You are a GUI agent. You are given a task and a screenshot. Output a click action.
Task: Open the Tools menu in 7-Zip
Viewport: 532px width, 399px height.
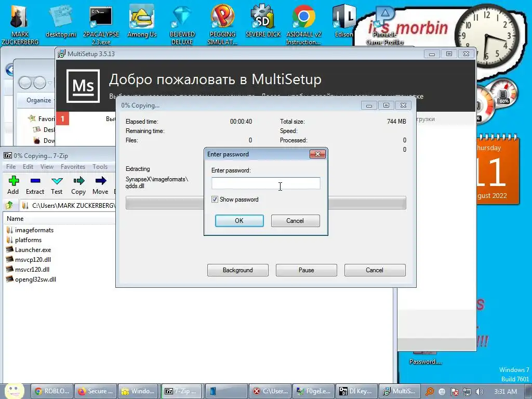click(x=100, y=167)
